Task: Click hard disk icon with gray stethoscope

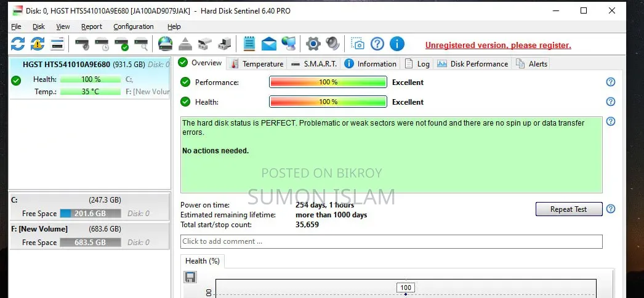Action: [82, 44]
